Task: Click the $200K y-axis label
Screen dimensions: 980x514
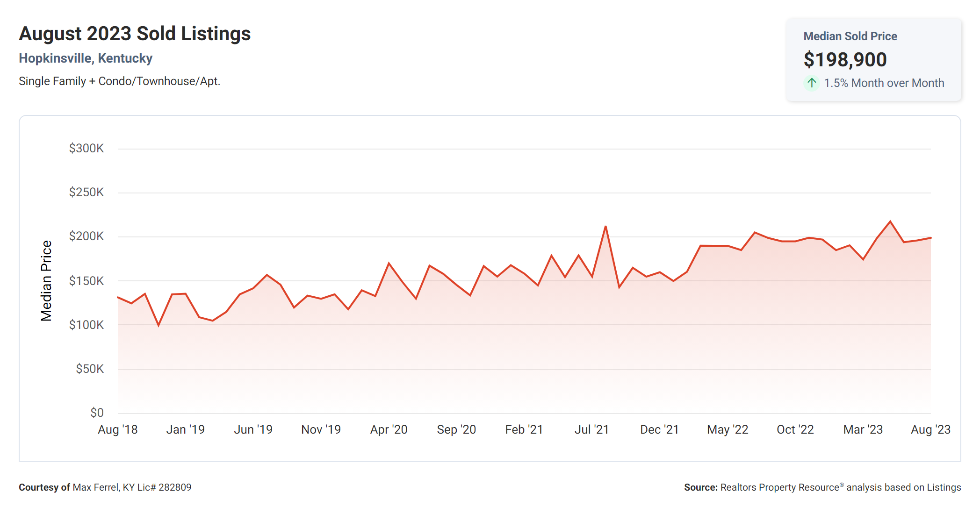Action: [x=86, y=236]
